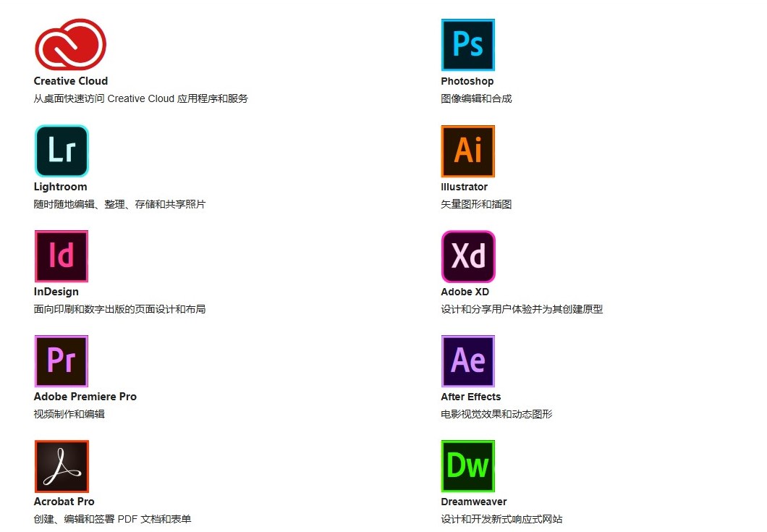The height and width of the screenshot is (532, 767).
Task: Click the Creative Cloud title
Action: (71, 81)
